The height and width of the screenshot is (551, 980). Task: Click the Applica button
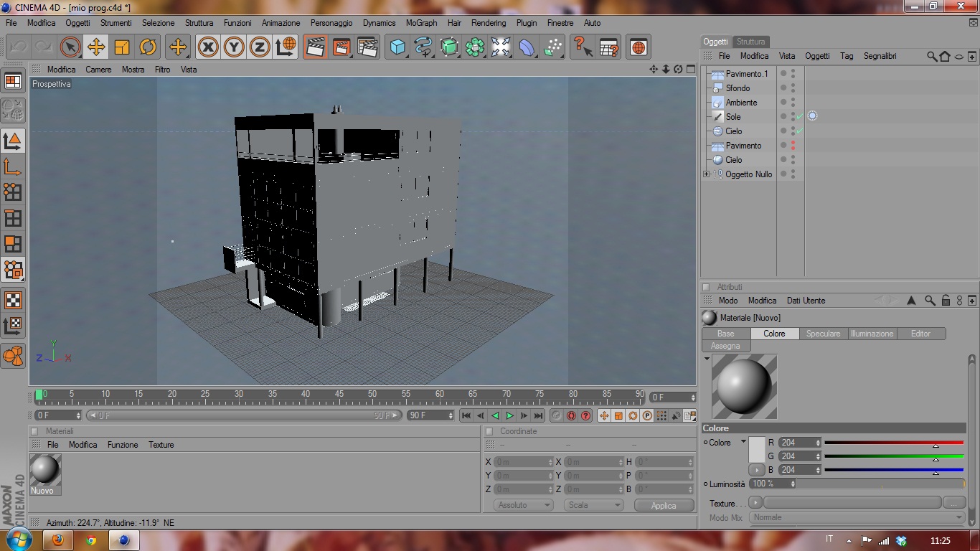pyautogui.click(x=664, y=505)
